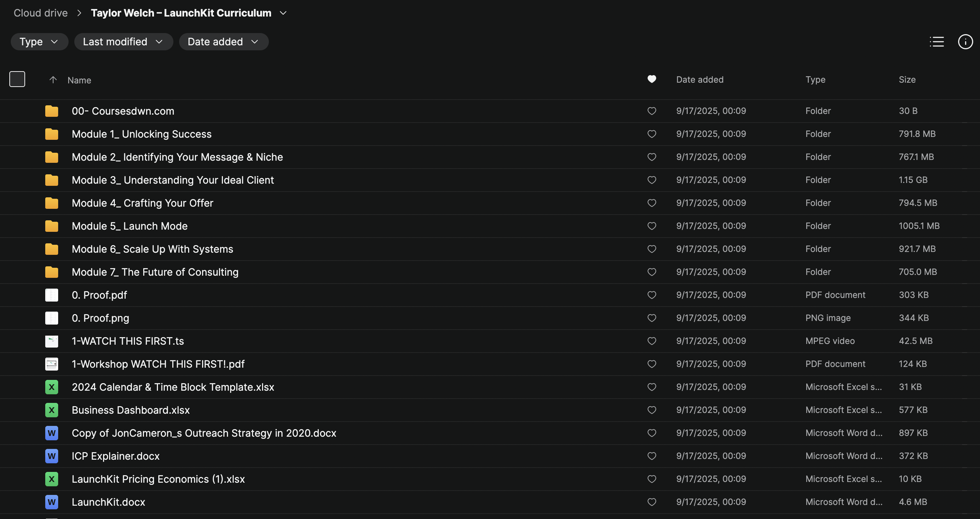980x519 pixels.
Task: Click the favorites heart column header
Action: click(651, 79)
